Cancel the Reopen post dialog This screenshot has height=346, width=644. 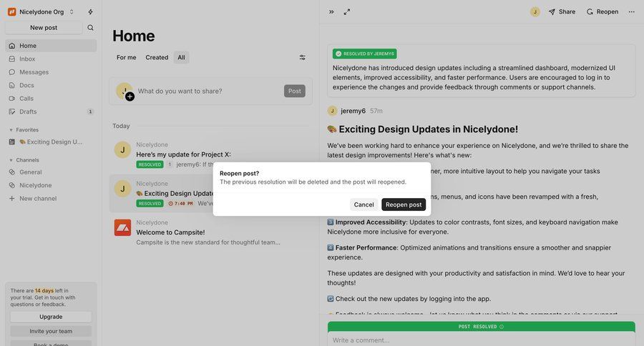point(364,204)
